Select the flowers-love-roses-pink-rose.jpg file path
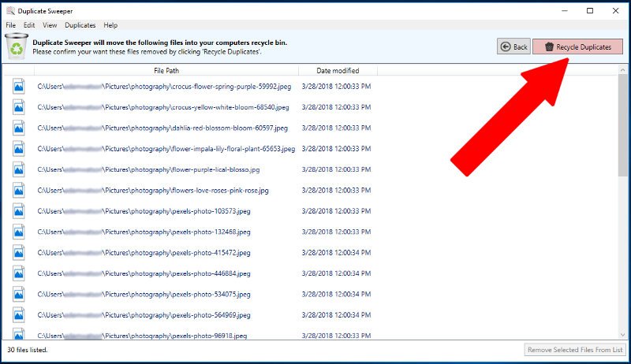 153,191
